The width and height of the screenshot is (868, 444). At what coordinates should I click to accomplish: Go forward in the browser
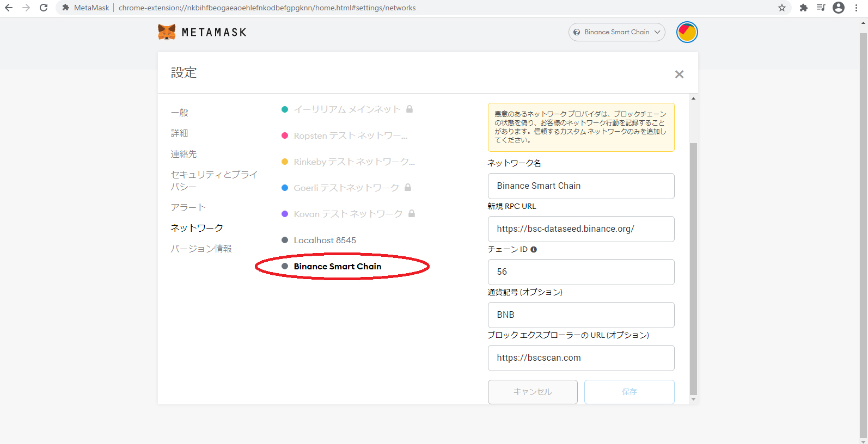pos(26,8)
